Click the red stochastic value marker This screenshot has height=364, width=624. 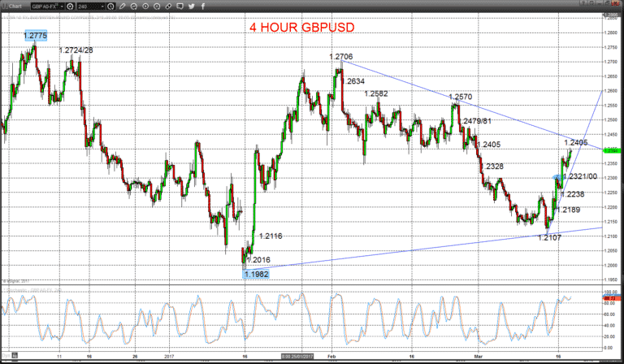[610, 298]
